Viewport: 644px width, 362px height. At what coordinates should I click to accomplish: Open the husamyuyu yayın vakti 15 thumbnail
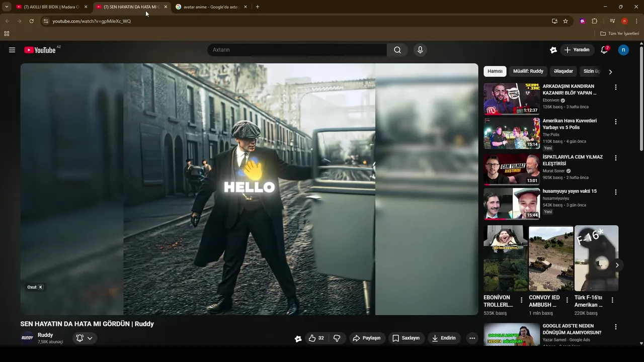coord(512,204)
